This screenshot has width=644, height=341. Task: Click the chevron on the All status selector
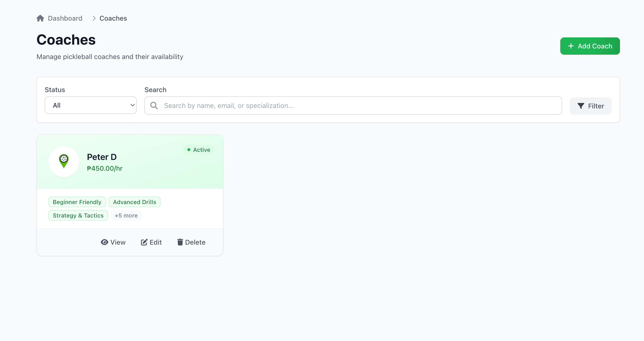[132, 105]
